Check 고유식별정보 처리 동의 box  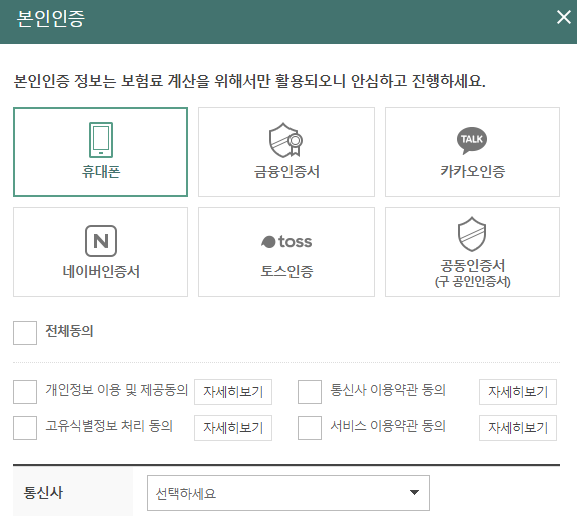(25, 428)
